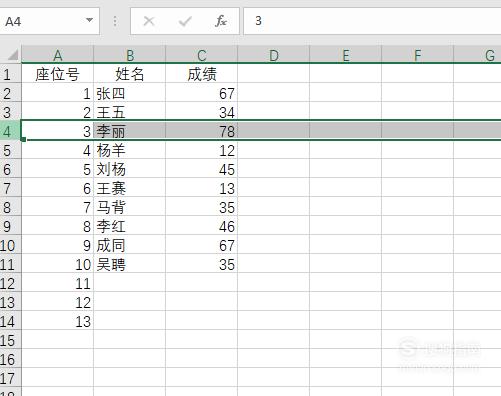Click the name cell 成同
501x396 pixels.
coord(130,245)
